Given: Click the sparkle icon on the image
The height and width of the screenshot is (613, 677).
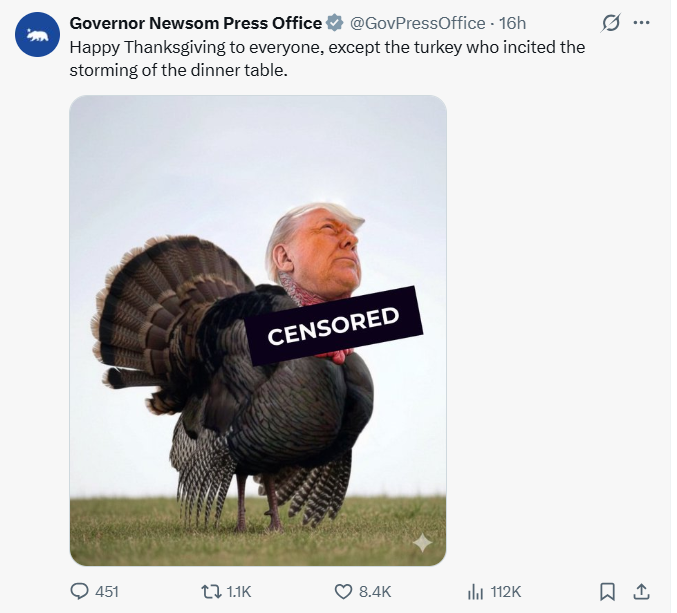Looking at the screenshot, I should (x=422, y=542).
